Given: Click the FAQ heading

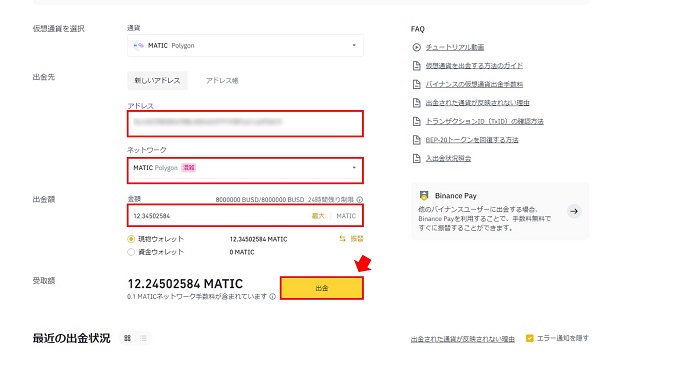Looking at the screenshot, I should [x=418, y=29].
